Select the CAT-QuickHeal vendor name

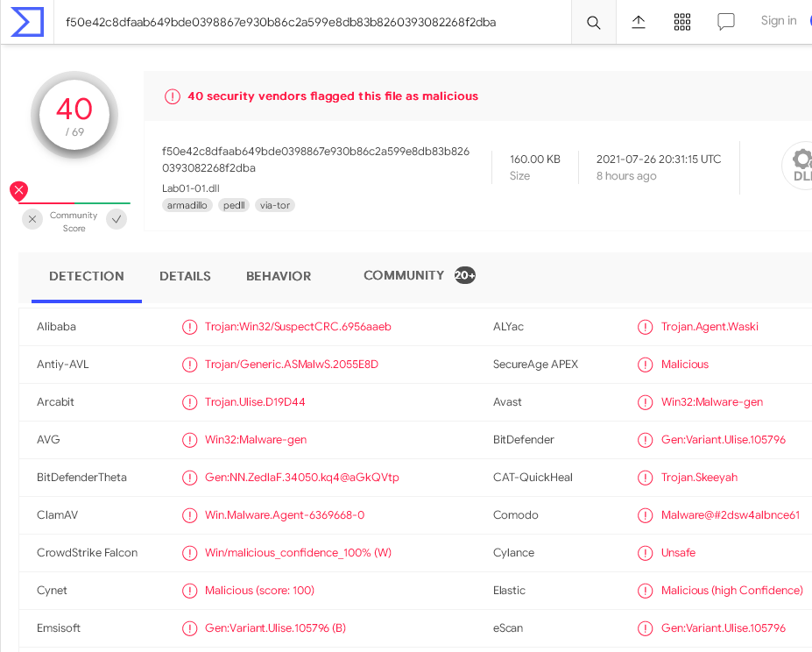pos(533,478)
